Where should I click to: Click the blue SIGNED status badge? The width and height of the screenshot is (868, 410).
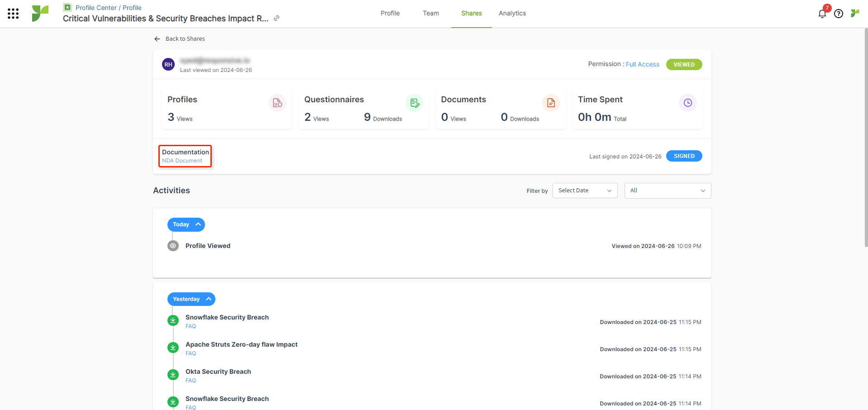(x=683, y=156)
